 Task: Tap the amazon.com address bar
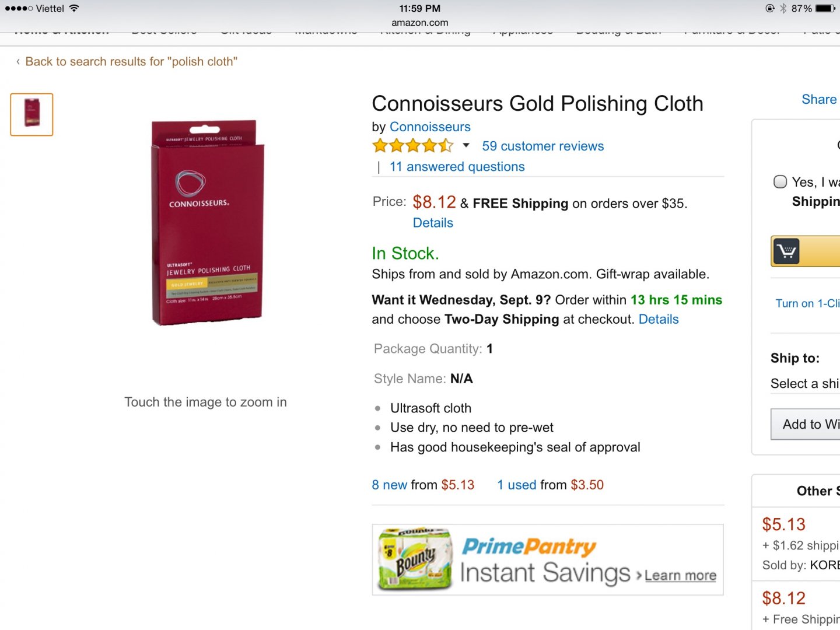420,23
